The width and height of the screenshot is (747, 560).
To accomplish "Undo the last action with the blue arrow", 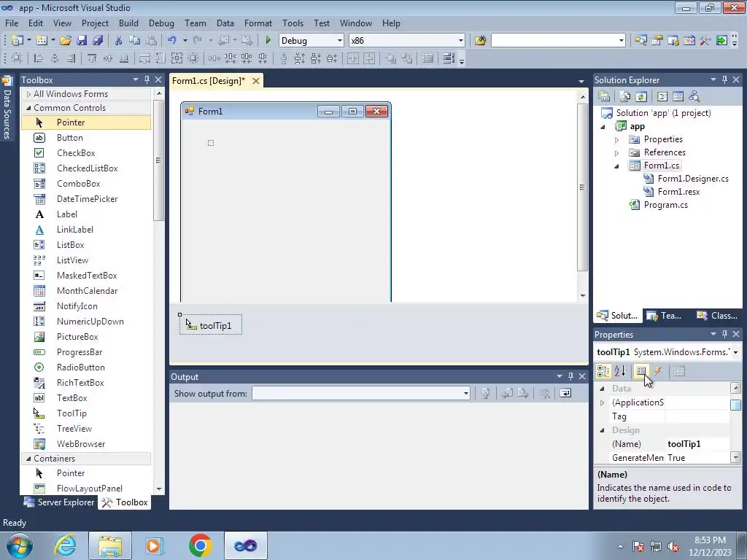I will [172, 41].
